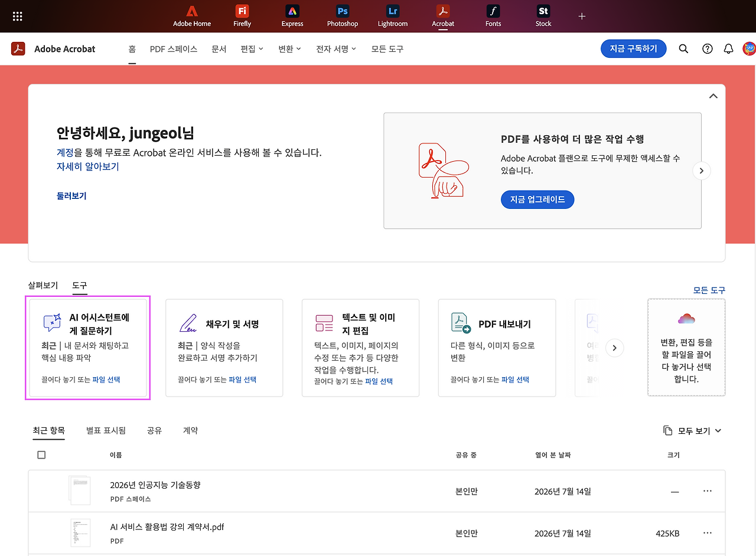Show more tool cards with arrow
Screen dimensions: 756x556
[x=614, y=348]
